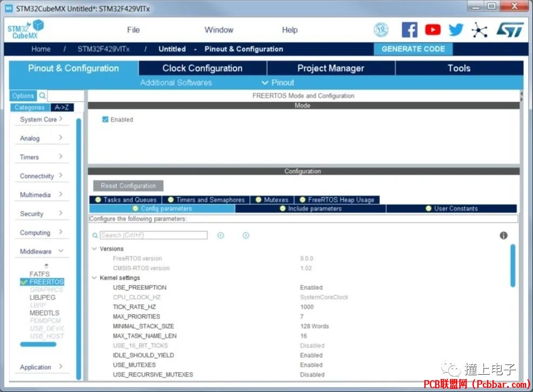Expand the Analog category

click(x=42, y=138)
